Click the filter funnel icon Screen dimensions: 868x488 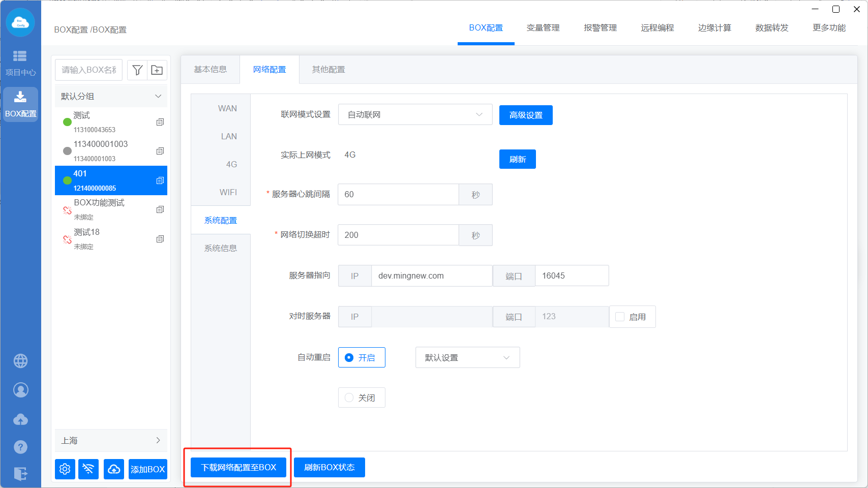point(137,70)
